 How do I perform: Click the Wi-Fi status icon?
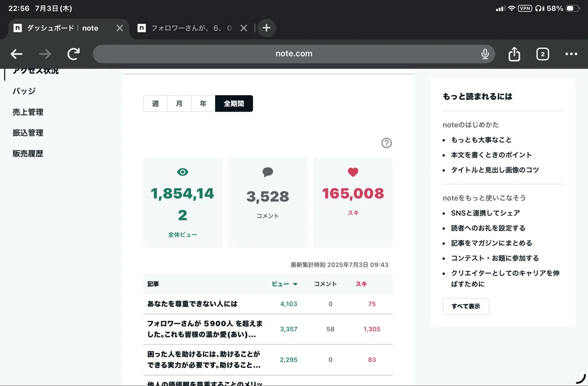pyautogui.click(x=512, y=8)
